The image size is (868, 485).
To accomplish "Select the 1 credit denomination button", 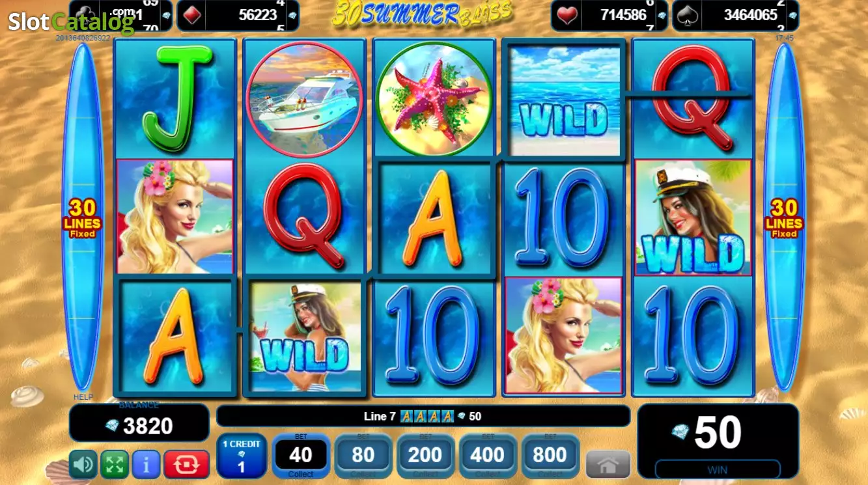I will coord(241,456).
